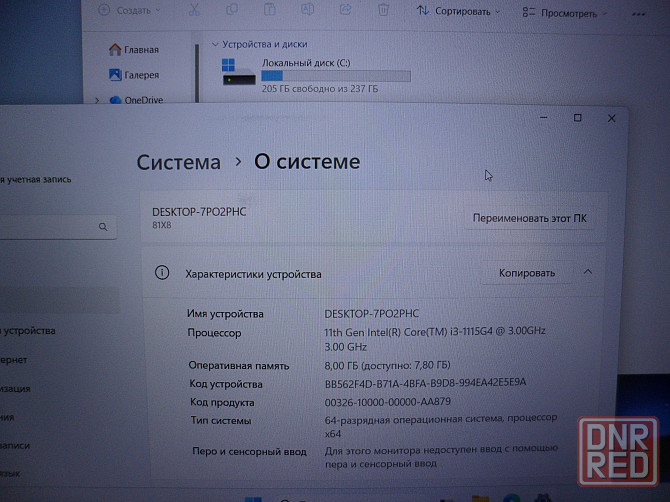Image resolution: width=670 pixels, height=502 pixels.
Task: Click the info icon beside Характеристики устройства
Action: coord(162,273)
